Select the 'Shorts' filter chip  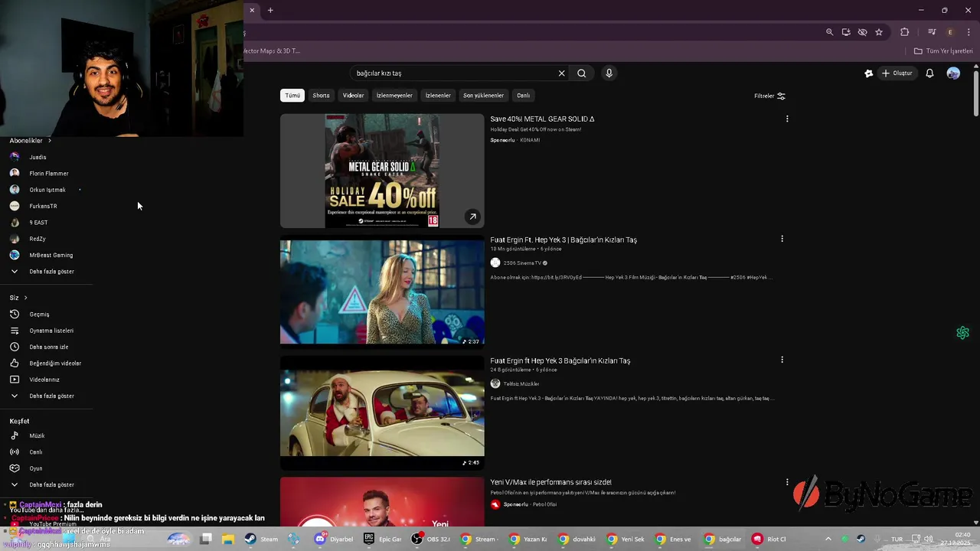click(x=321, y=96)
